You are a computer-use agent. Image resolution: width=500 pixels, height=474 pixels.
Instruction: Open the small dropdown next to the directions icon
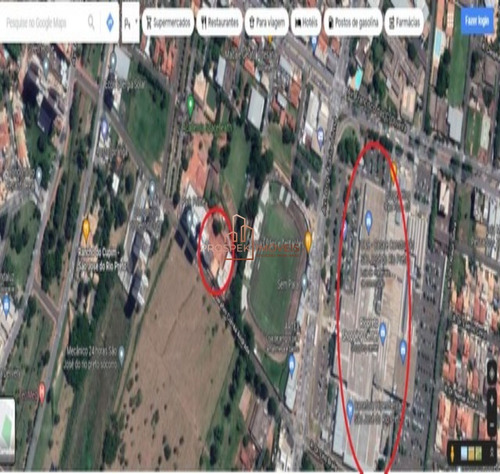131,23
